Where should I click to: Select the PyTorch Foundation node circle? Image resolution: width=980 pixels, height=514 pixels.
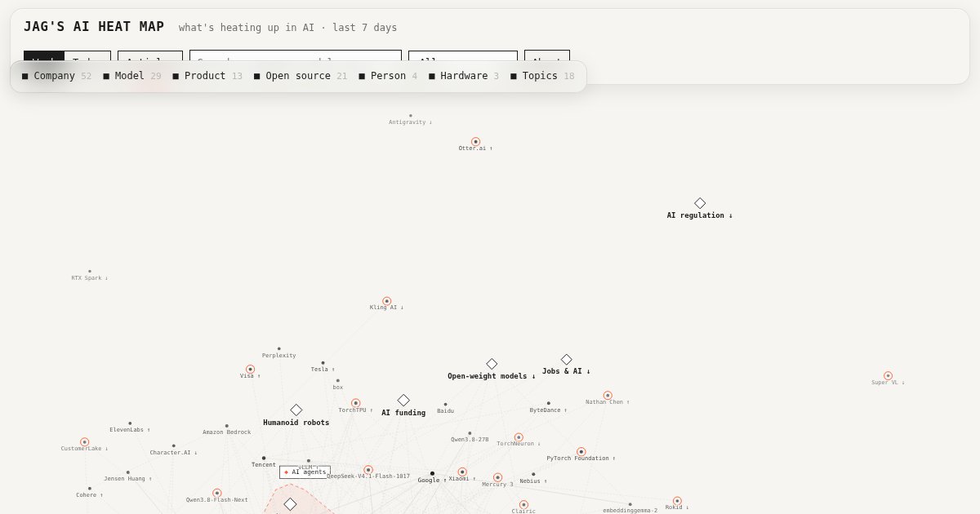point(581,452)
